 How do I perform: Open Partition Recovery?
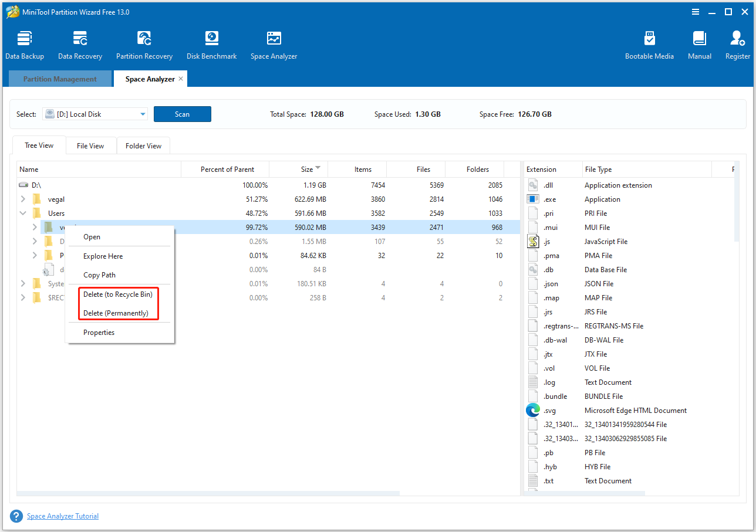coord(144,44)
